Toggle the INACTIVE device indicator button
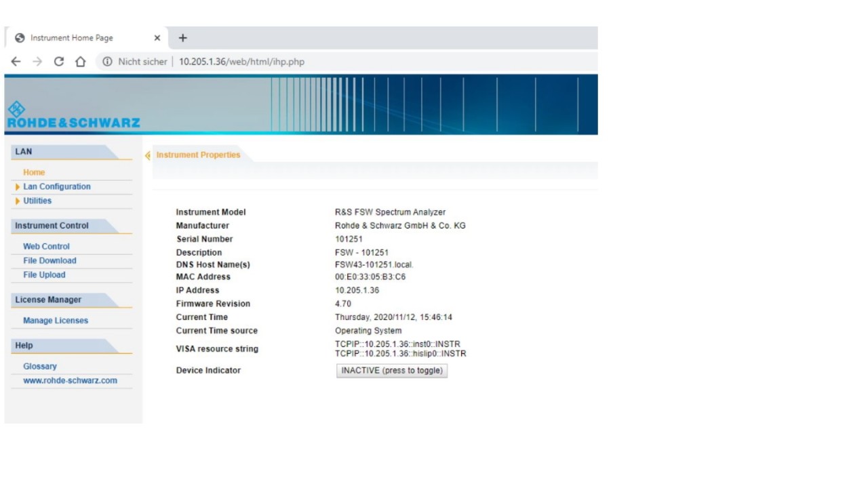This screenshot has width=868, height=488. click(x=392, y=371)
